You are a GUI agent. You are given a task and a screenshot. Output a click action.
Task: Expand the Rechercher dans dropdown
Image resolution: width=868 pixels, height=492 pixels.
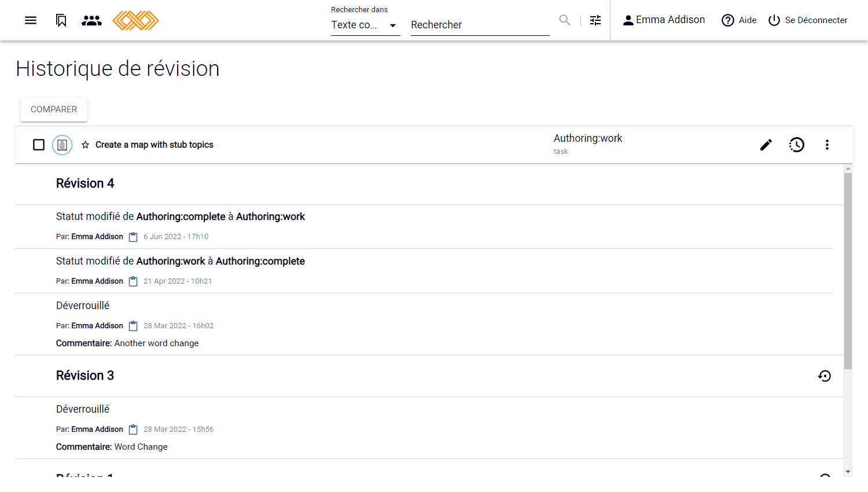[x=365, y=25]
